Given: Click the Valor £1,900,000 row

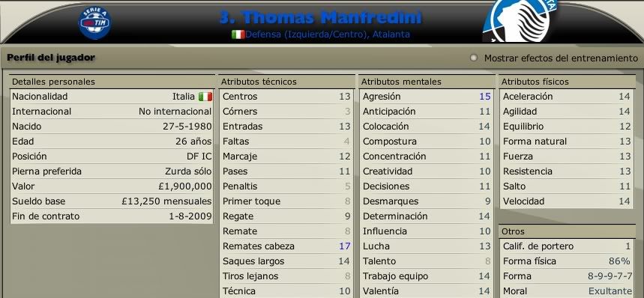Looking at the screenshot, I should coord(112,186).
